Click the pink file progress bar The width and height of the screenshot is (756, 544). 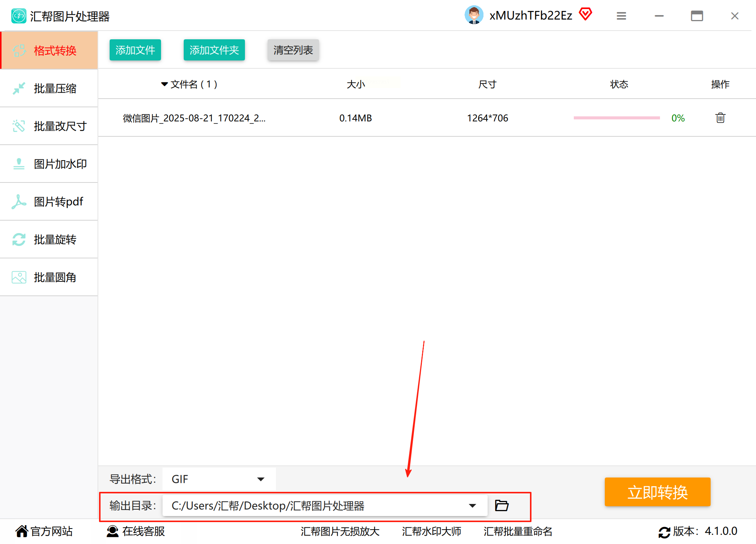pos(617,118)
